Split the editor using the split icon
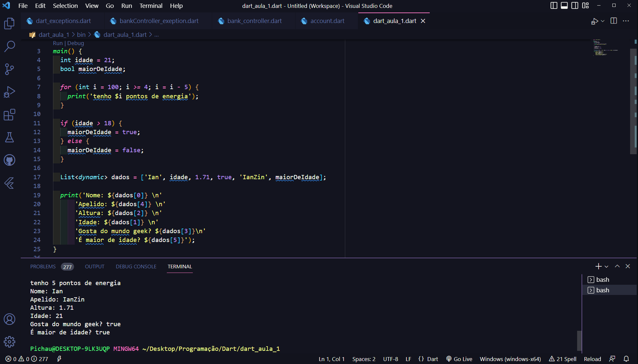The width and height of the screenshot is (638, 364). (x=613, y=21)
